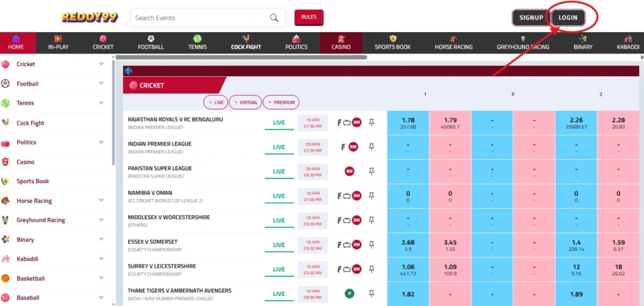Viewport: 644px width, 306px height.
Task: Click the REDDY99 logo
Action: [x=89, y=17]
